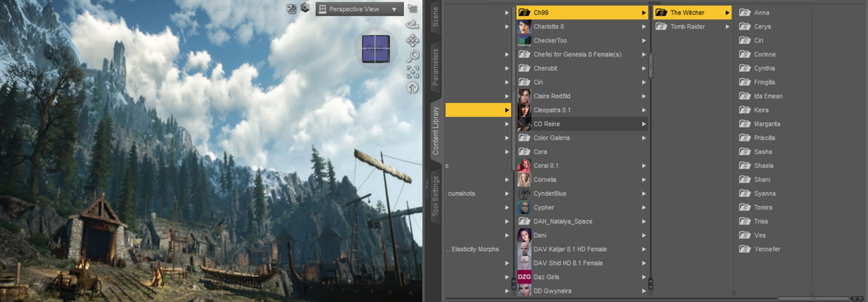Click the Sasha folder icon

click(745, 152)
